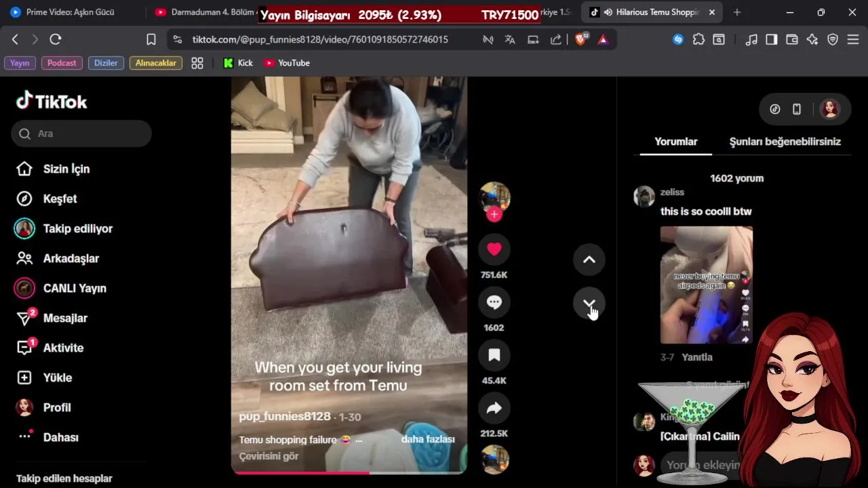Open the browser hamburger menu
Viewport: 868px width, 488px height.
(853, 39)
